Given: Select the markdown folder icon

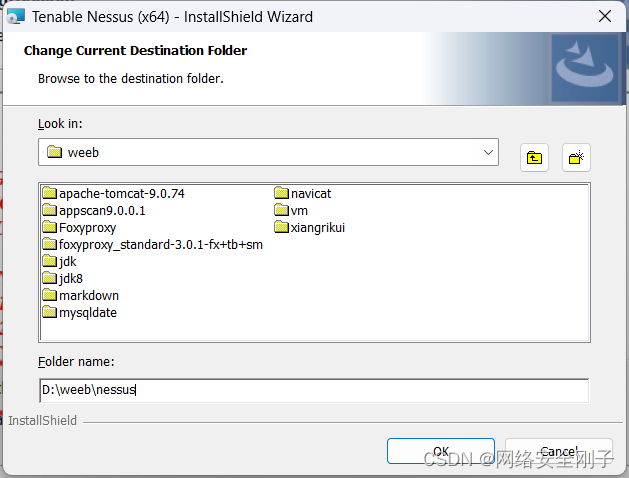Looking at the screenshot, I should point(50,295).
